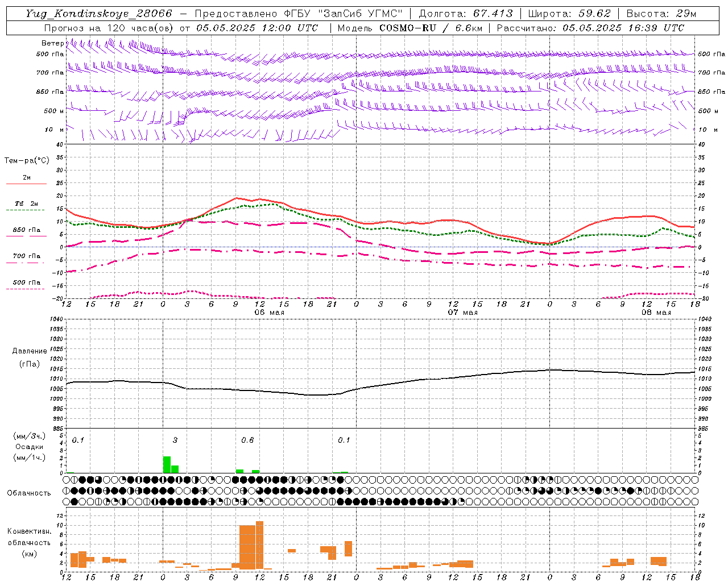Image resolution: width=728 pixels, height=582 pixels.
Task: Click the Прогноз на 120 часа(ов) forecast line
Action: pos(181,28)
